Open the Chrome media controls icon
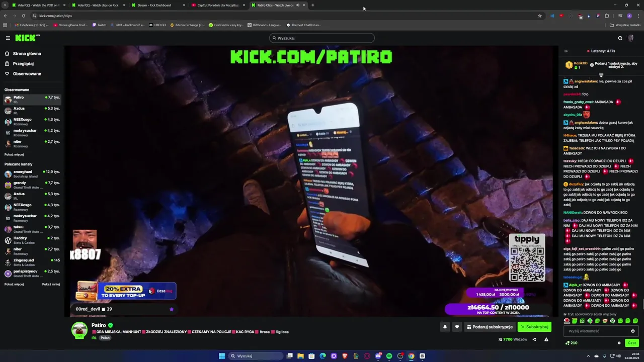Viewport: 644px width, 362px height. 620,16
